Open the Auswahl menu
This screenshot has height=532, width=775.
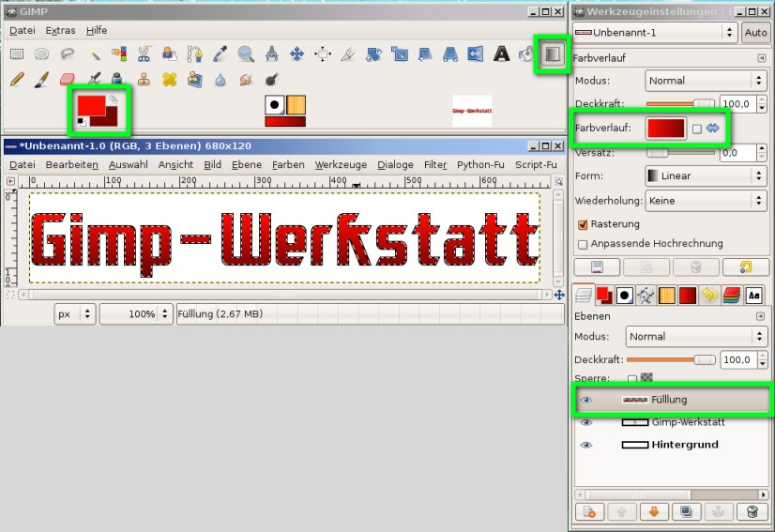coord(128,164)
